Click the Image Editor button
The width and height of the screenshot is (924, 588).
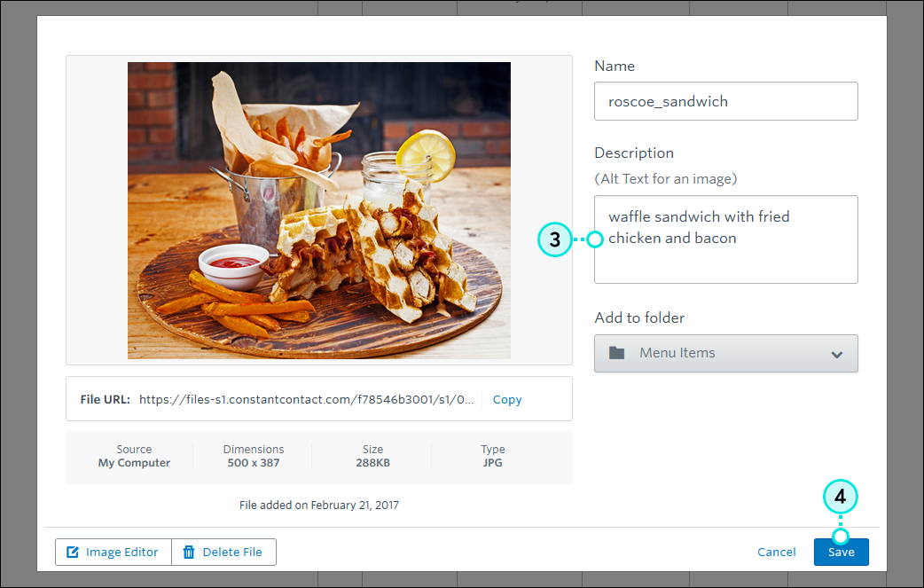[x=113, y=552]
